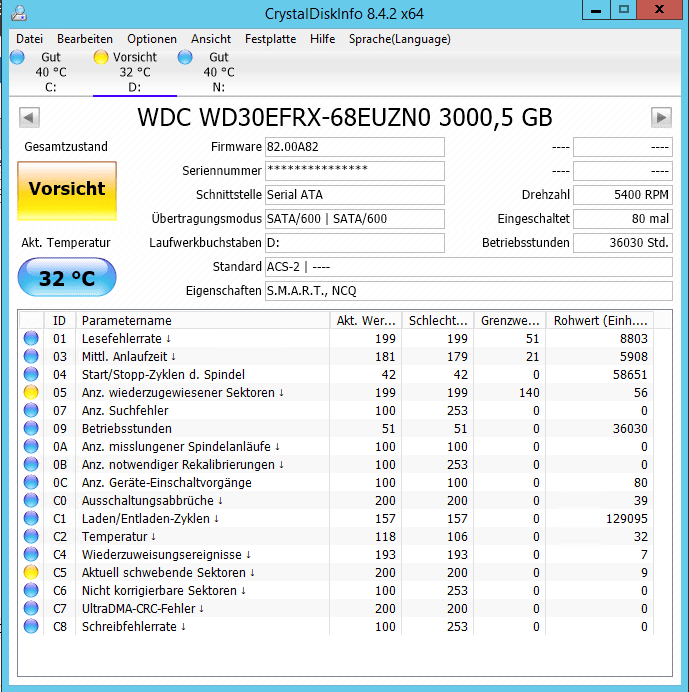Click the yellow Vorsicht health status button
This screenshot has height=692, width=689.
tap(67, 191)
